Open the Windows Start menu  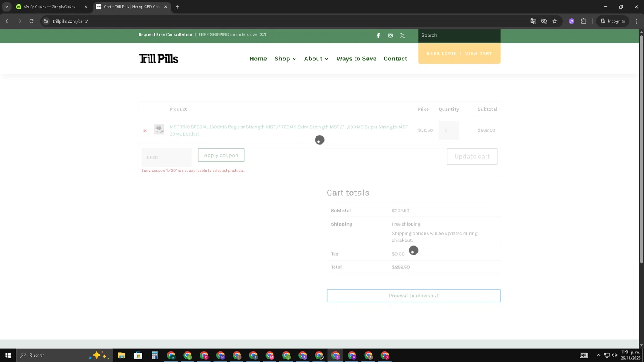8,355
